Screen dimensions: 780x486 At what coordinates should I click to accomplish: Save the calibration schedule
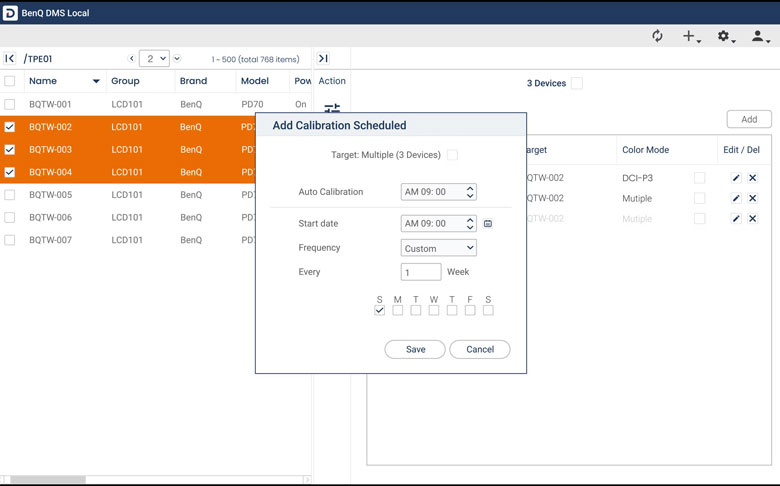click(415, 349)
